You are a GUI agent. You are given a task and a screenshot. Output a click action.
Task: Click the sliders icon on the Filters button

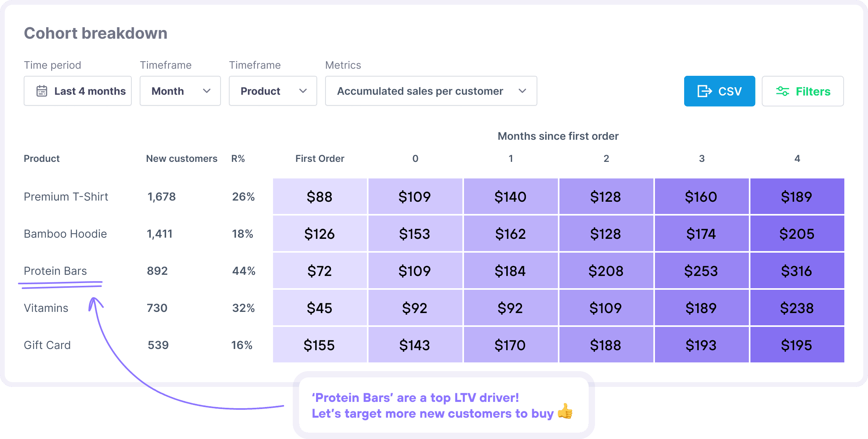tap(782, 91)
